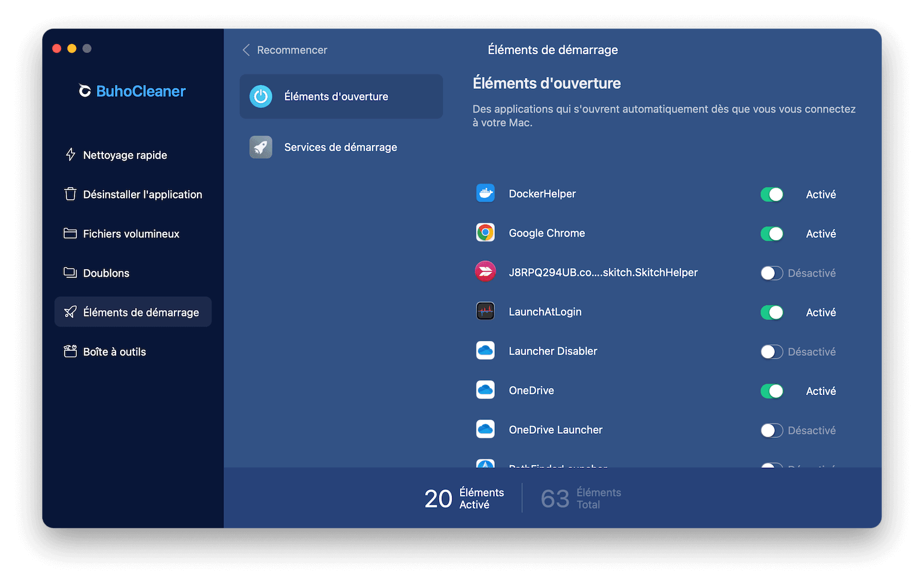Image resolution: width=924 pixels, height=584 pixels.
Task: Enable the OneDrive Launcher toggle
Action: [772, 430]
